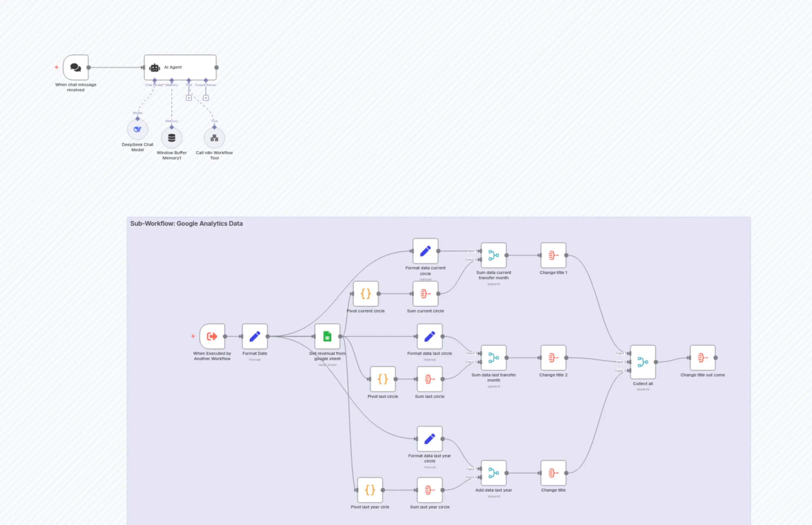Click the plus under the Output Parser connector
812x525 pixels.
[x=205, y=97]
